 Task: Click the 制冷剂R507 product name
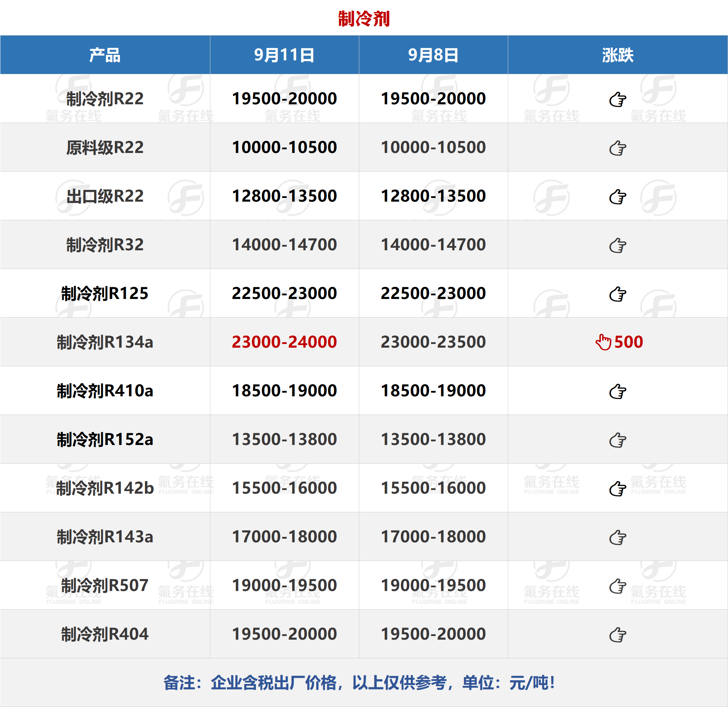click(x=105, y=585)
